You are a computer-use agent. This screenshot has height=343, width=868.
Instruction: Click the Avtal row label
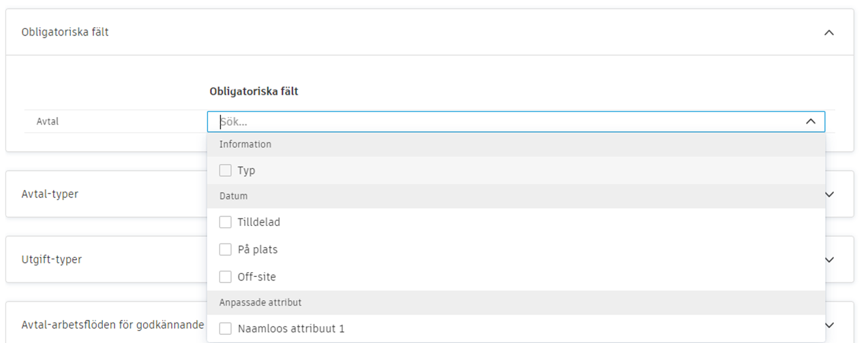48,122
